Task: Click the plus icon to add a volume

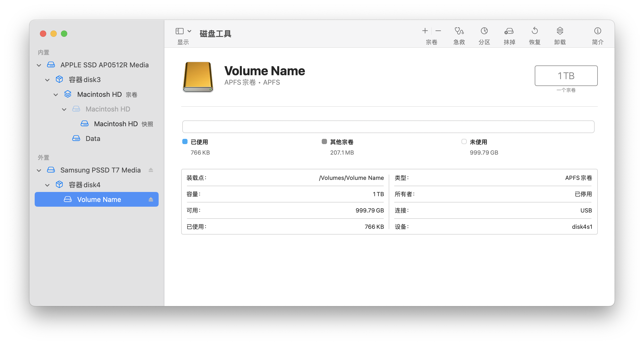Action: coord(425,31)
